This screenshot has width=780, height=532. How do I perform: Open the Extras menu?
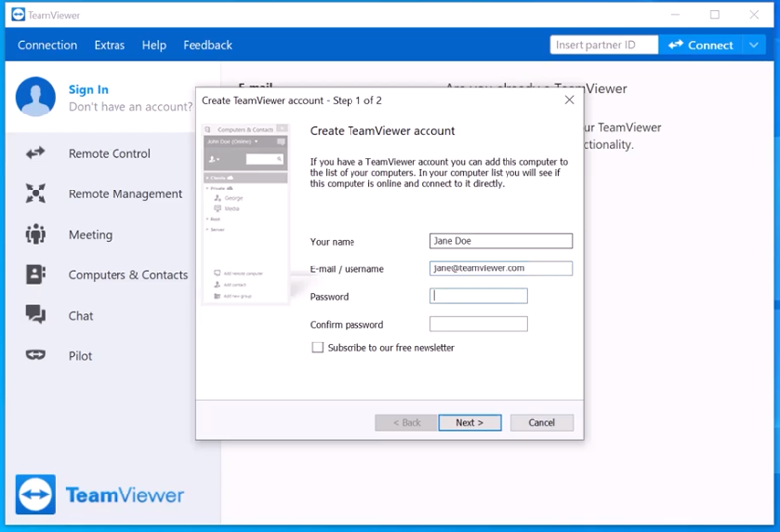110,45
